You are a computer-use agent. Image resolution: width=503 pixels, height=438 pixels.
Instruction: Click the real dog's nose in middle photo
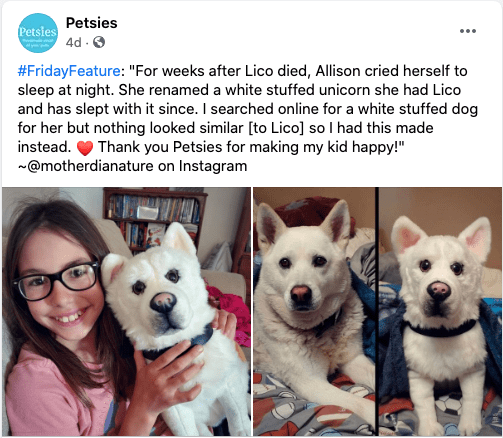(301, 294)
